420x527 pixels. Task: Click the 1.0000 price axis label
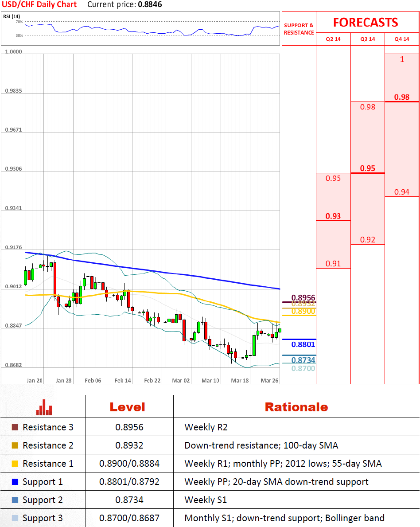[13, 51]
